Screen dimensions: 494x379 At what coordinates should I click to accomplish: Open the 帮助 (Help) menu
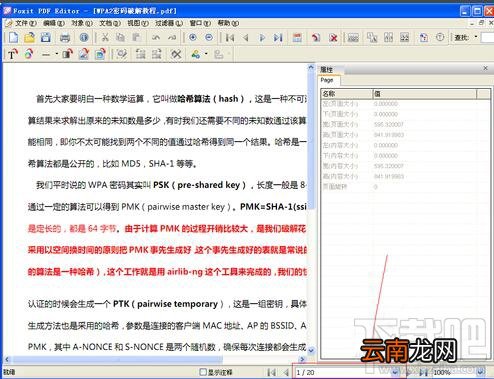tap(228, 23)
